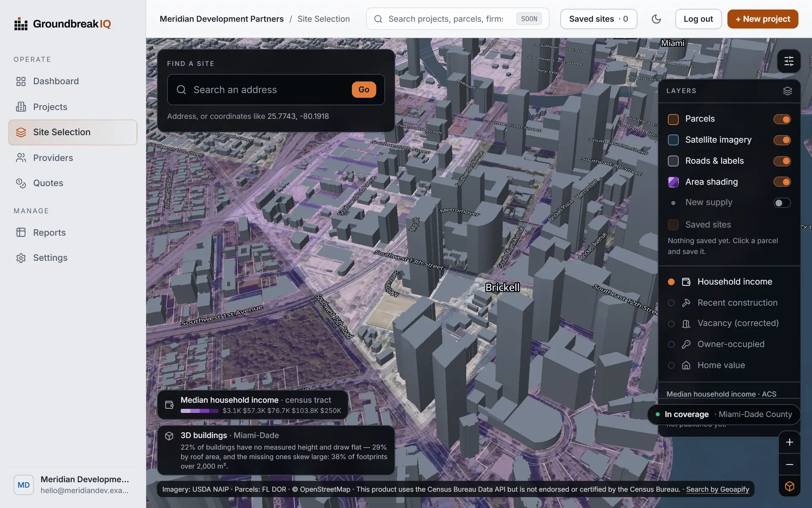Click the Site Selection layers icon
Screen dimensions: 812x508
[x=21, y=132]
